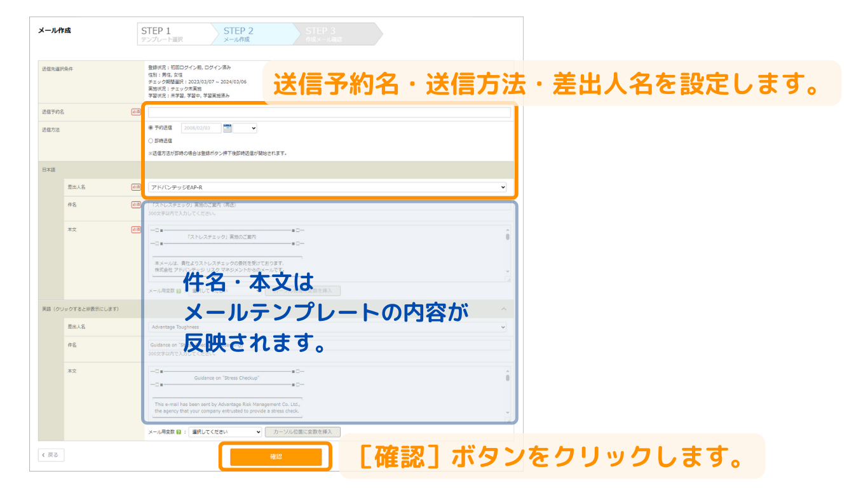The height and width of the screenshot is (488, 868).
Task: Open the calendar date picker icon
Action: coord(227,128)
